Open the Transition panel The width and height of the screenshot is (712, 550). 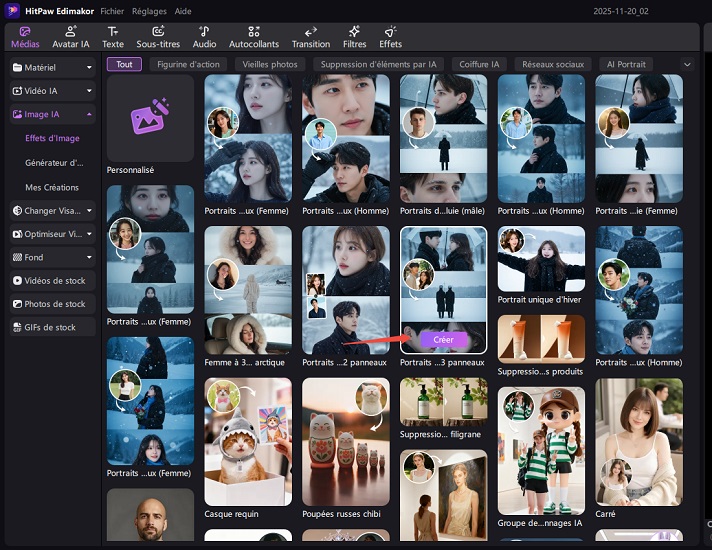click(310, 37)
